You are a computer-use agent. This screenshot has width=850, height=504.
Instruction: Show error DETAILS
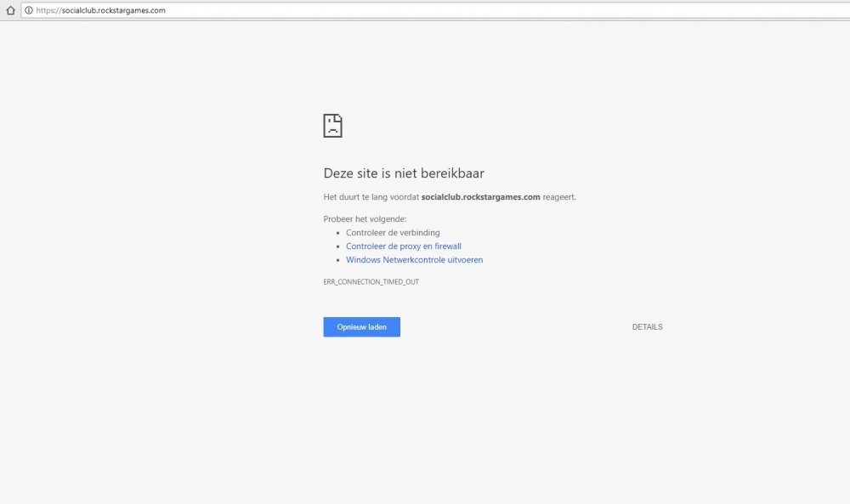(x=647, y=326)
